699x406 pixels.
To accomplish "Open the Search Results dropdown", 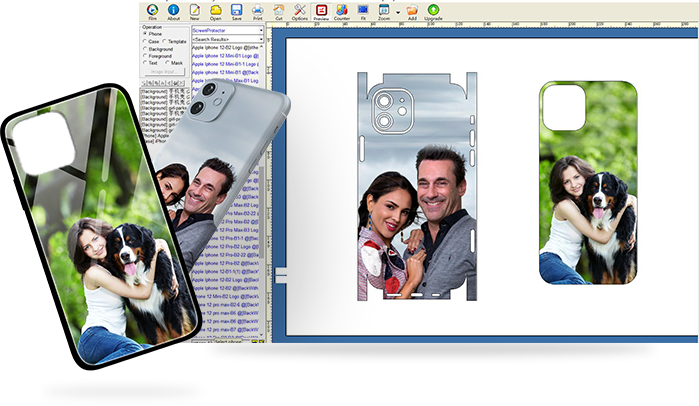I will (x=261, y=39).
